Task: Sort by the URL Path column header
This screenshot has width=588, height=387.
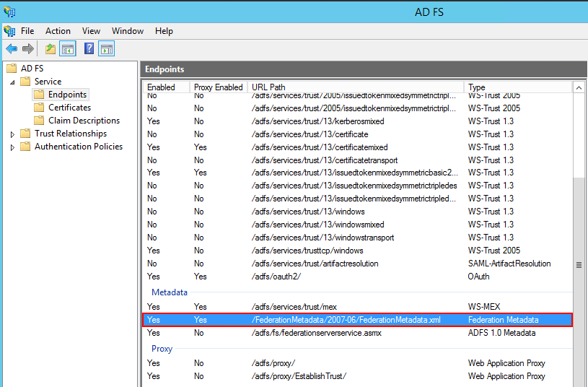Action: pos(356,87)
